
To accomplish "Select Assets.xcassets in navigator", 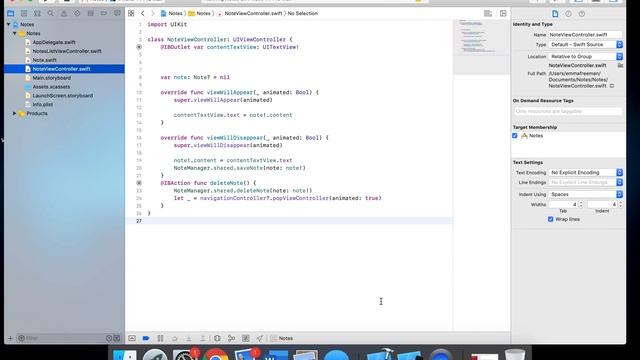I will click(x=51, y=87).
